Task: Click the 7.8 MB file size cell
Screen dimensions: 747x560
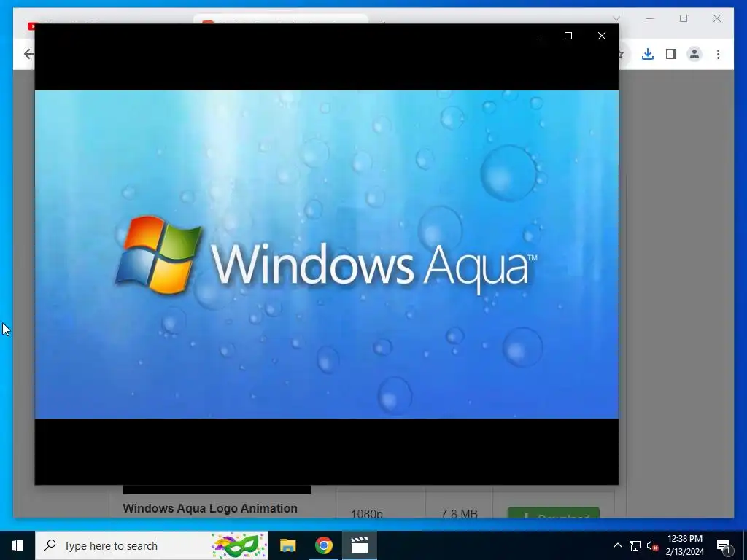Action: (x=460, y=513)
